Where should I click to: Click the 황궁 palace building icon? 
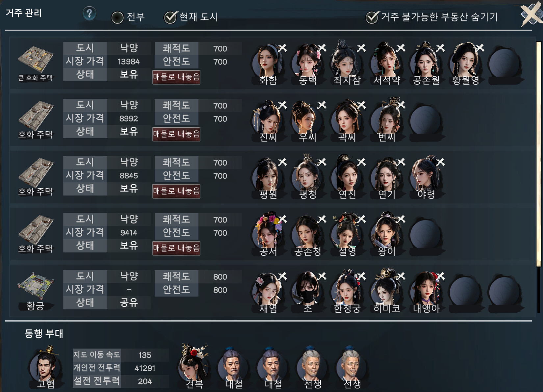pyautogui.click(x=35, y=286)
